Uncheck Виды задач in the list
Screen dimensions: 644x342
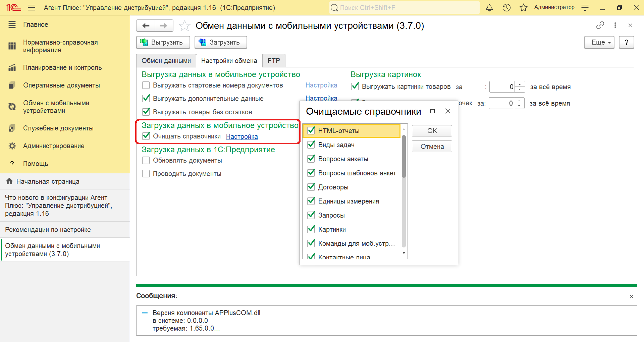tap(311, 145)
